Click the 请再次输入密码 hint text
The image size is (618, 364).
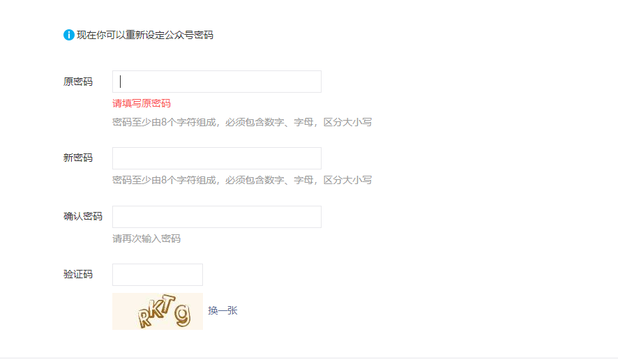(x=146, y=238)
